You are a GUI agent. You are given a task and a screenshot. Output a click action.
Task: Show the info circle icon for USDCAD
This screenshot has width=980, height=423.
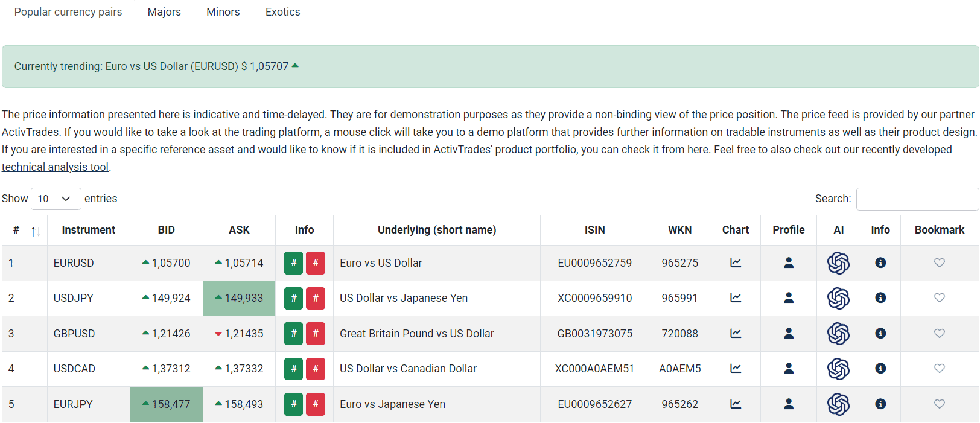point(880,368)
